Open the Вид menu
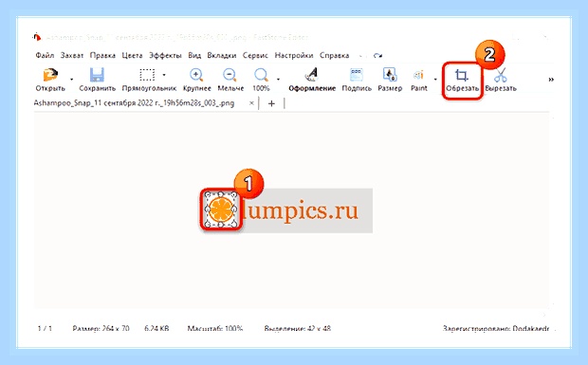 (194, 56)
